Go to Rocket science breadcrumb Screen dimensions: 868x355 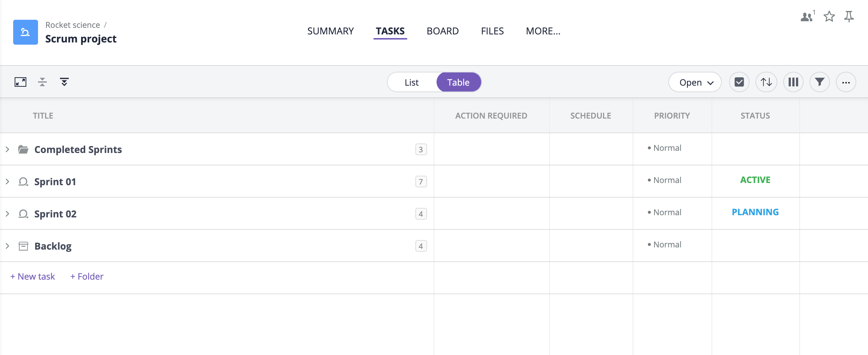73,25
